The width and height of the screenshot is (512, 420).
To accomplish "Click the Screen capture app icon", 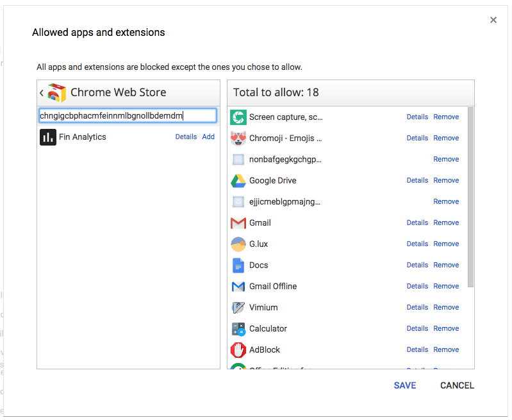I will pyautogui.click(x=238, y=117).
